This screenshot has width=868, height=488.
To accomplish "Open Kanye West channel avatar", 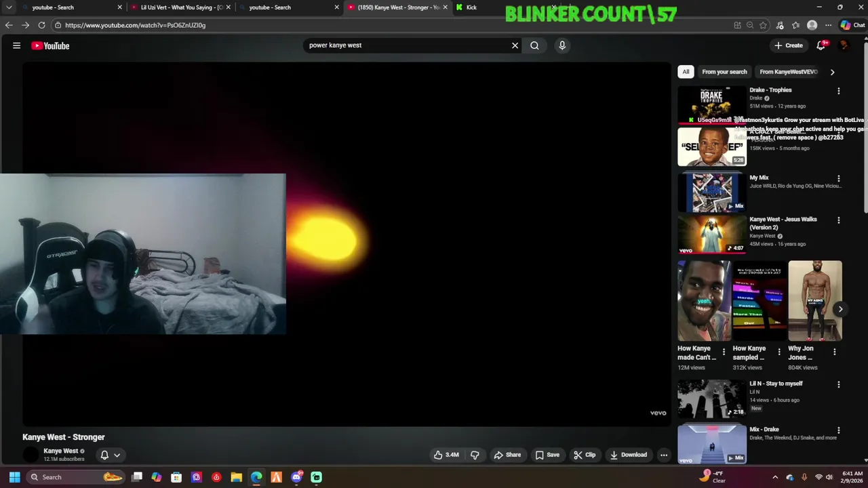I will coord(31,455).
